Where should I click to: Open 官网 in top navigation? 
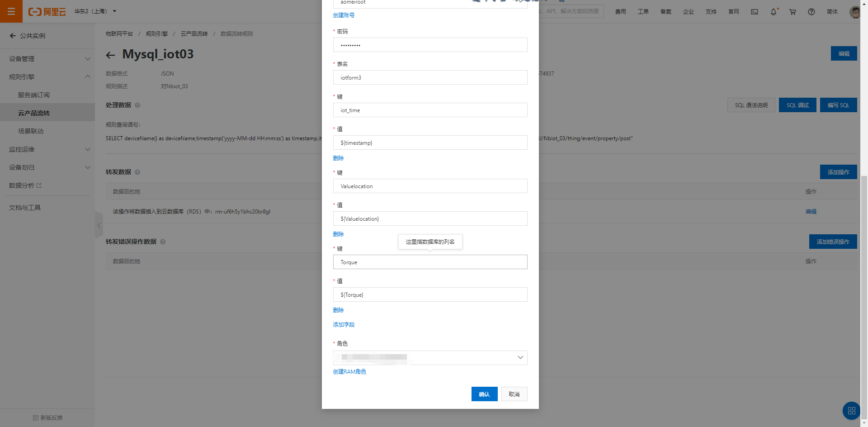734,12
